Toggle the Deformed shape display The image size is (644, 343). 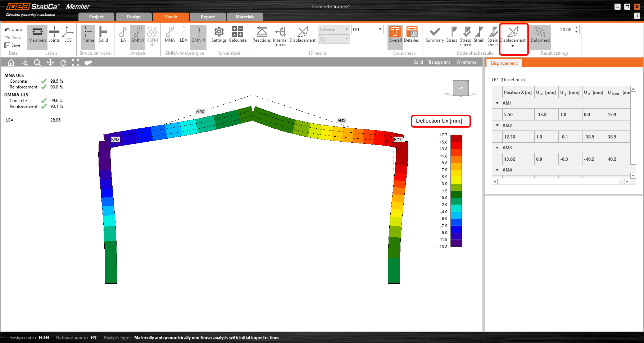[x=540, y=35]
